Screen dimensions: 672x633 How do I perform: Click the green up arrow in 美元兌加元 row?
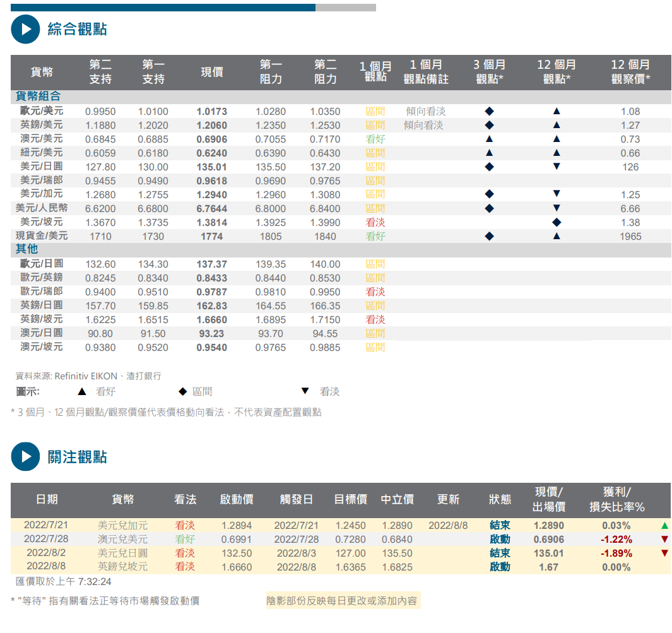(x=664, y=526)
